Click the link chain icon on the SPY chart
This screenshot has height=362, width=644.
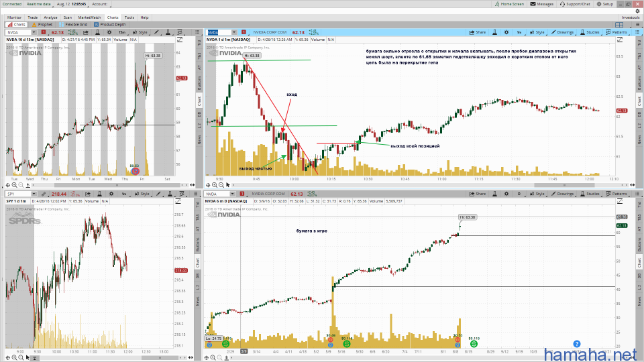click(x=44, y=194)
